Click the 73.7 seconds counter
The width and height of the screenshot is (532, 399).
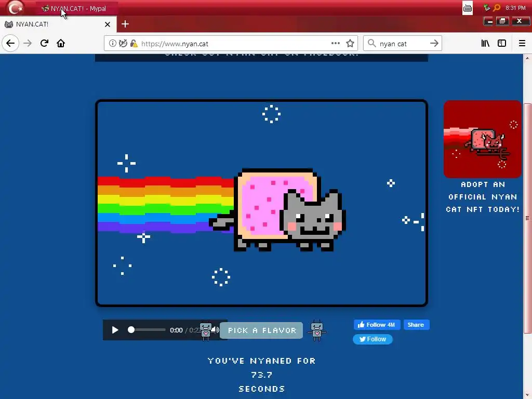coord(262,375)
